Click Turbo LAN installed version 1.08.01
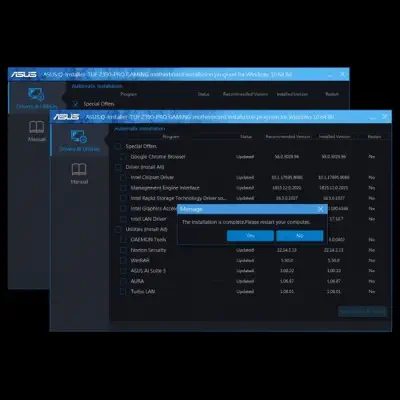Image resolution: width=400 pixels, height=400 pixels. (x=334, y=292)
